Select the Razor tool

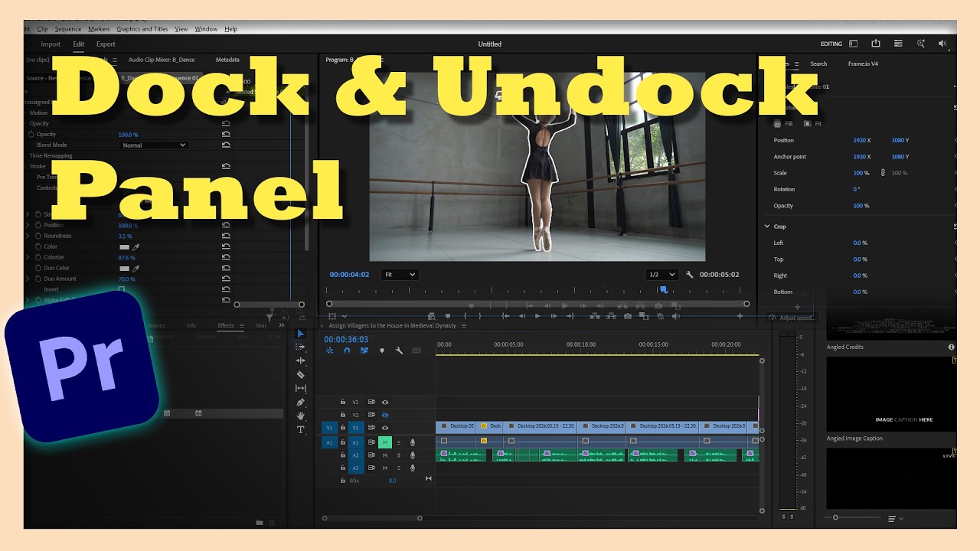tap(301, 374)
